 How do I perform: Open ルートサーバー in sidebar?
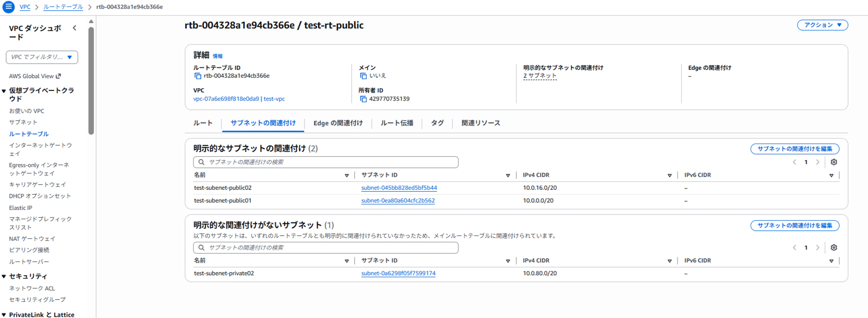pyautogui.click(x=29, y=262)
